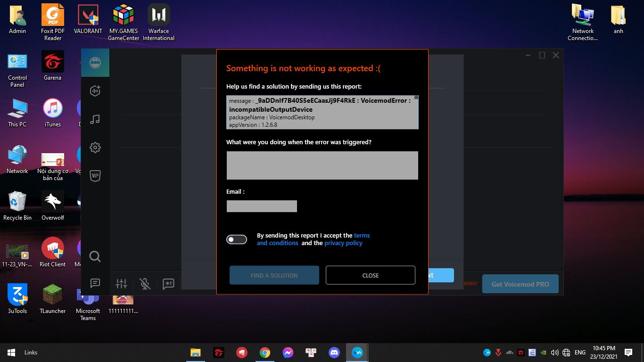
Task: Click the error description text box
Action: pos(322,165)
